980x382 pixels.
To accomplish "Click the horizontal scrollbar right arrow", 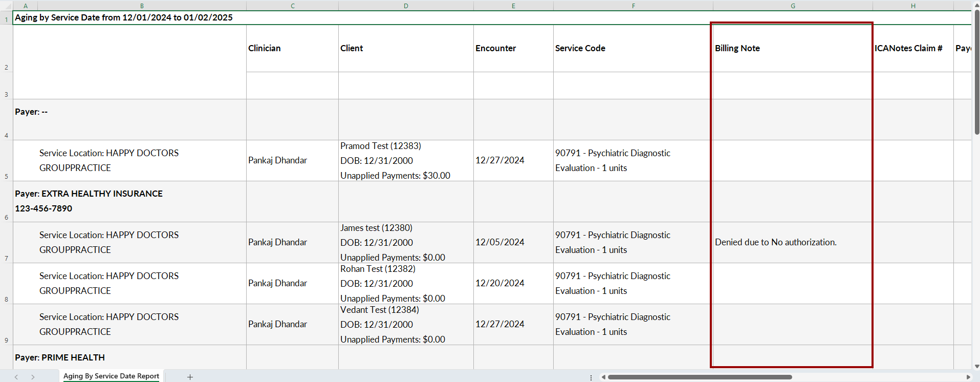I will tap(968, 377).
